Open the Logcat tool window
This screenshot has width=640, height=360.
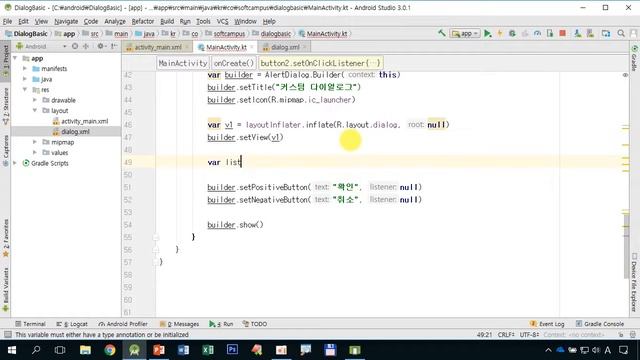click(72, 324)
